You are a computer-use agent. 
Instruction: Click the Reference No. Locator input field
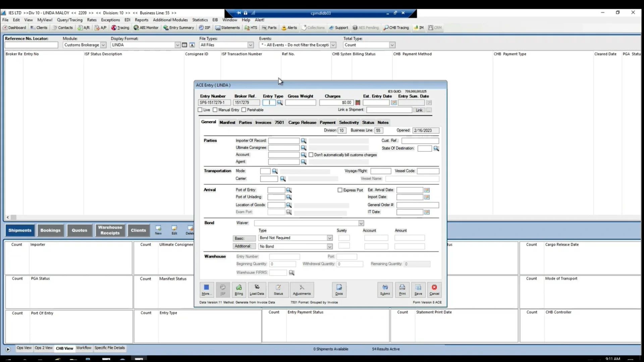[x=31, y=45]
